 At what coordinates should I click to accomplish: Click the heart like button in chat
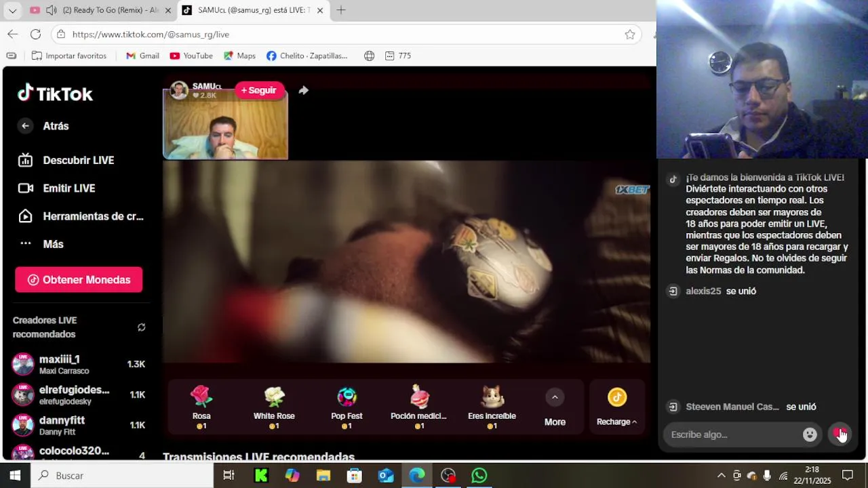point(840,434)
